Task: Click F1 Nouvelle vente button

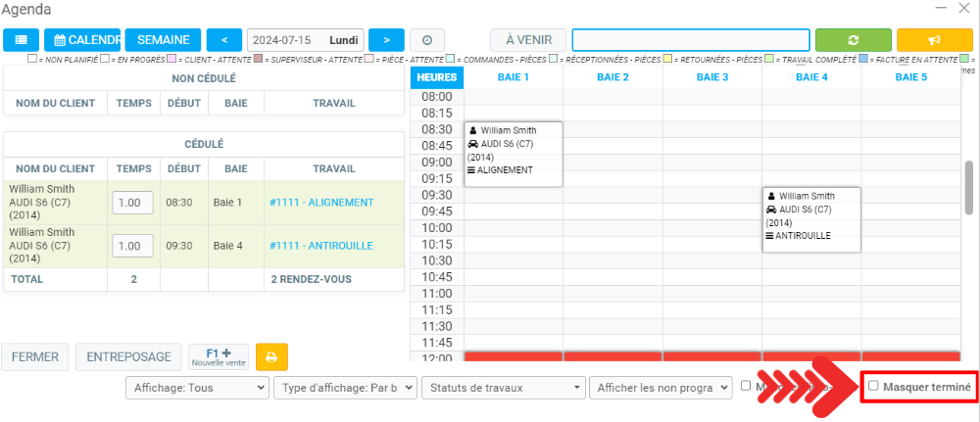Action: coord(218,356)
